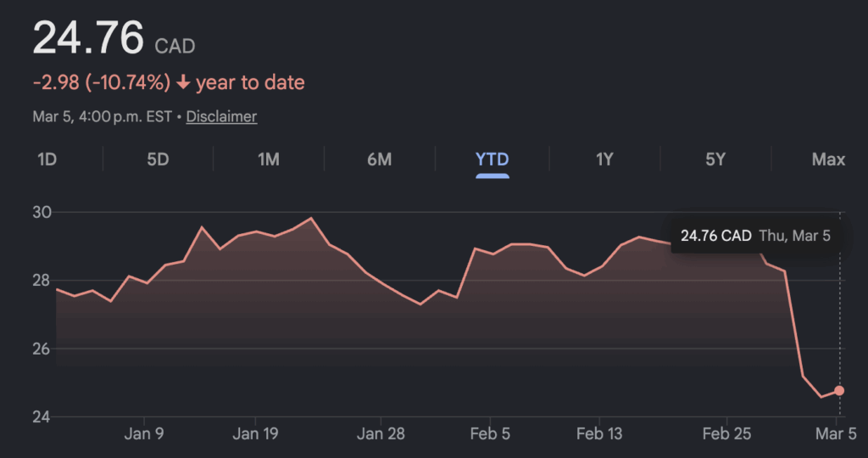Click the red data point marker on chart
This screenshot has height=458, width=868.
(839, 390)
